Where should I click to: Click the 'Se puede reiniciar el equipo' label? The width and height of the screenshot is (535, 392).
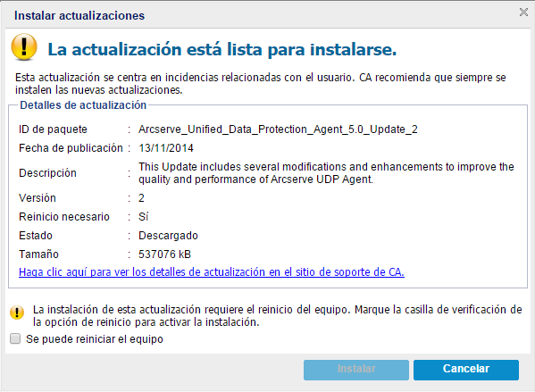(x=95, y=339)
